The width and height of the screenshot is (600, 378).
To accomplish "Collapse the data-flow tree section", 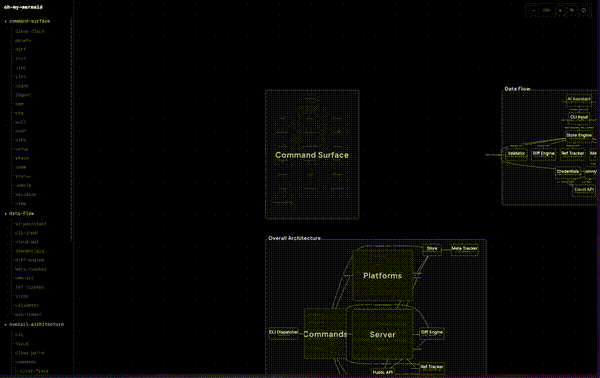I will [x=5, y=214].
